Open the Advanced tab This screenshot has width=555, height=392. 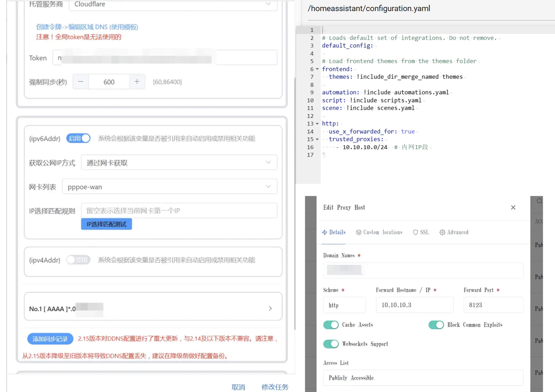(x=454, y=232)
